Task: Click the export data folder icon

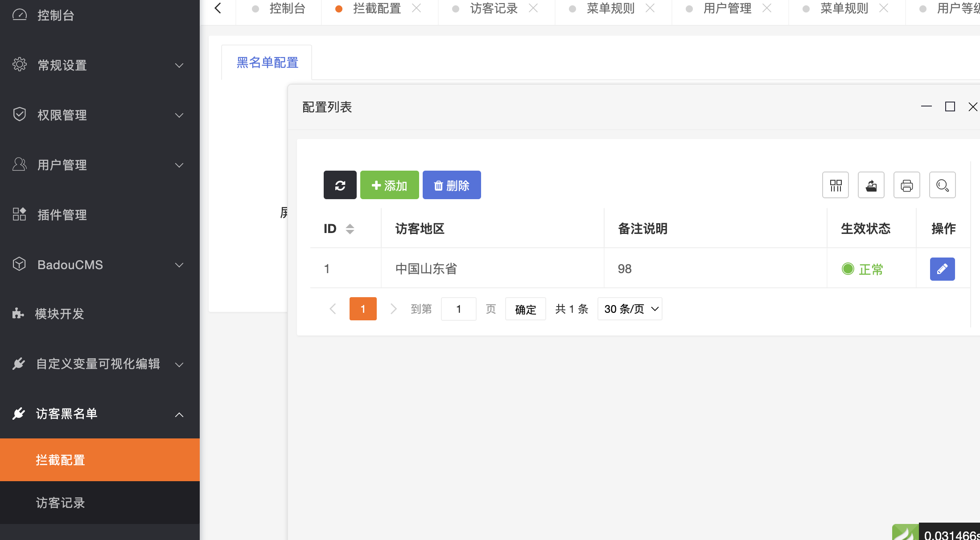Action: coord(871,185)
